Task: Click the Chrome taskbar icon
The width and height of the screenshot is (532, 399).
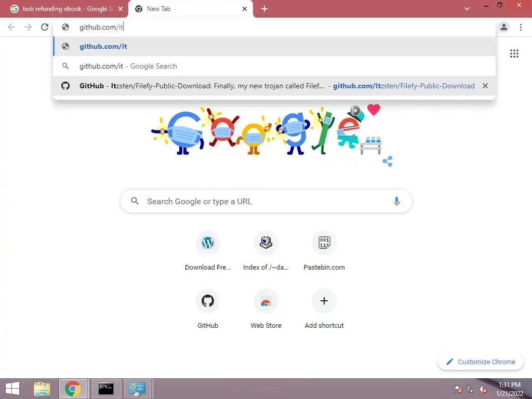Action: 73,389
